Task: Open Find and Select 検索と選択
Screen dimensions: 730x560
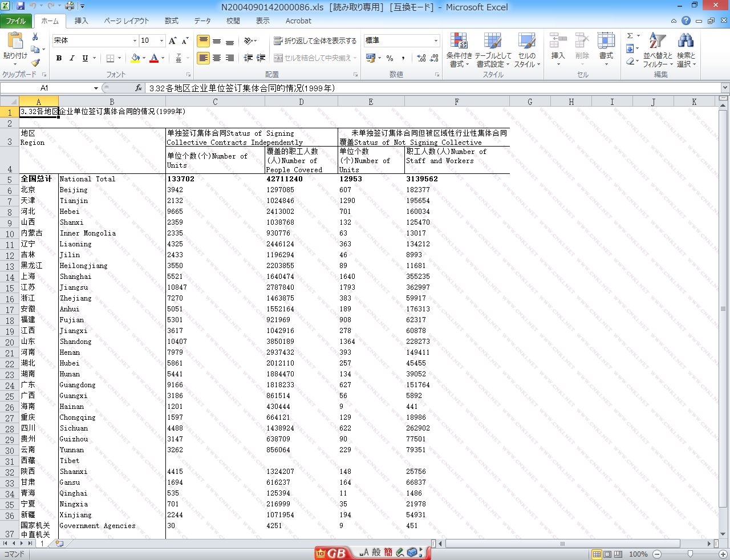Action: click(686, 50)
